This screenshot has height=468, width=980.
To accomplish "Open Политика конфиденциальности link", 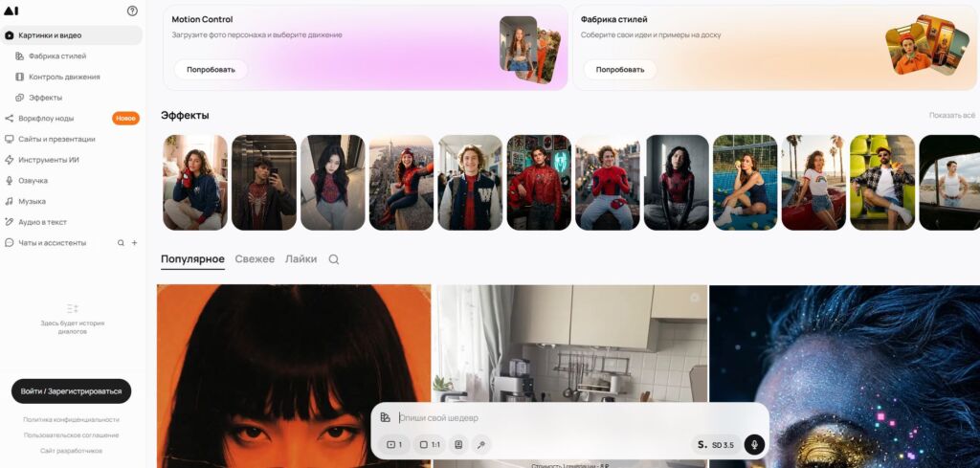I will pyautogui.click(x=71, y=420).
